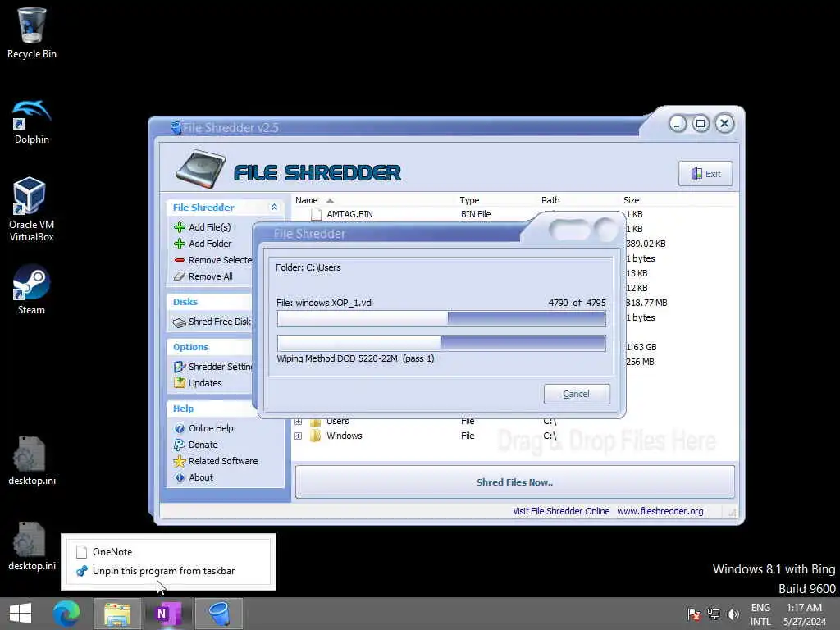Click the 256 MB size entry
840x630 pixels.
[x=640, y=362]
